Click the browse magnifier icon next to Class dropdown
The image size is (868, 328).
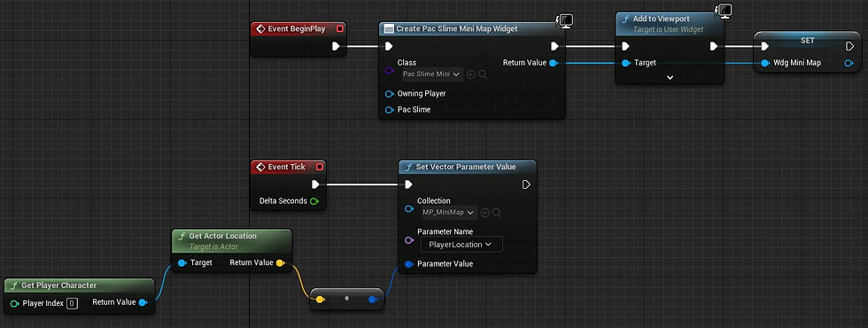click(x=483, y=74)
